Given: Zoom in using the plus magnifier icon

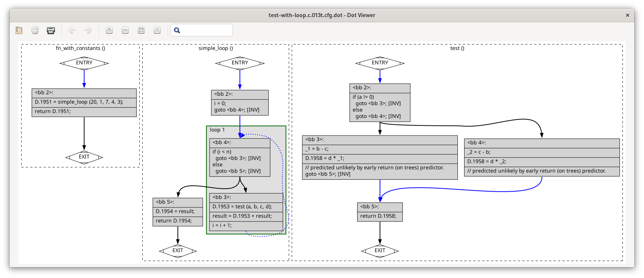Looking at the screenshot, I should point(109,30).
